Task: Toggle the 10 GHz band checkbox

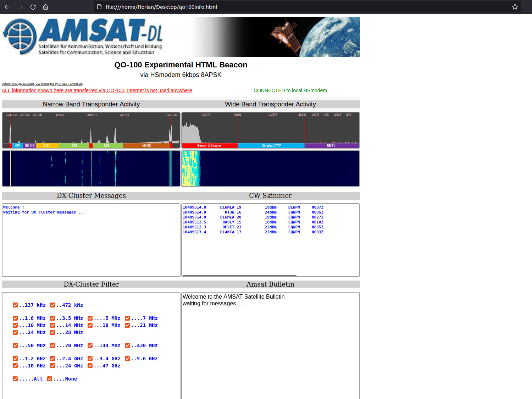Action: [15, 366]
